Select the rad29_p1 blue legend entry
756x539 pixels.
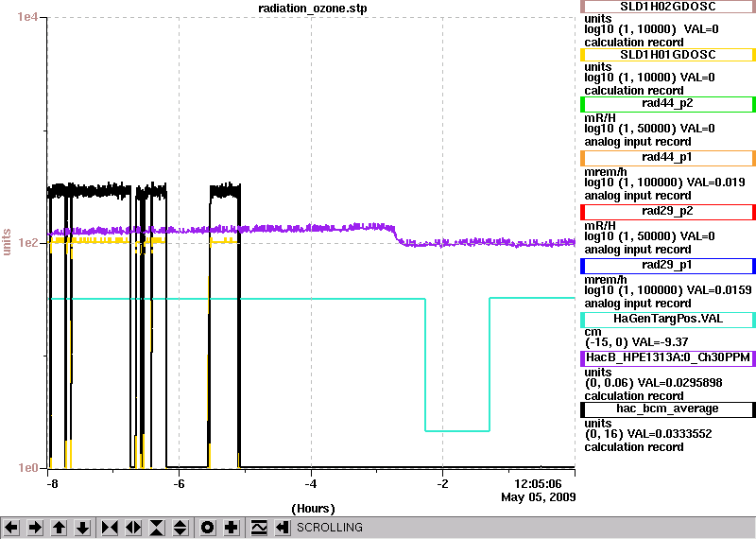[x=668, y=266]
